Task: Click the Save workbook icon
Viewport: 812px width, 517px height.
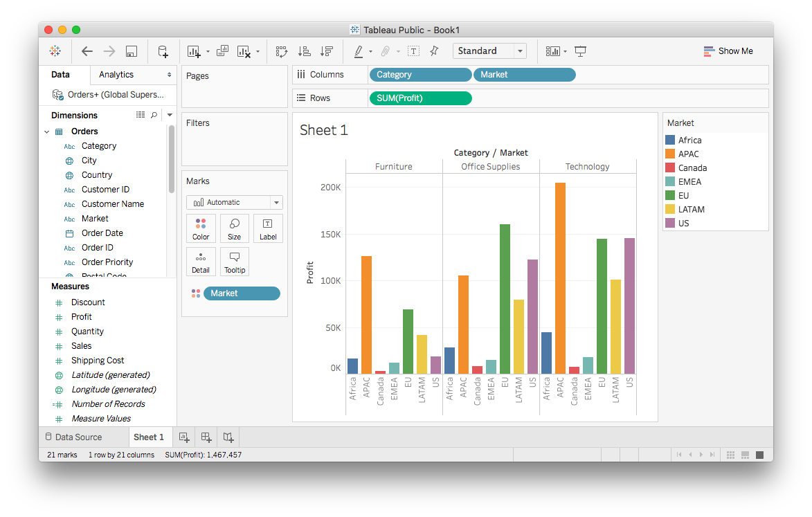Action: (132, 51)
